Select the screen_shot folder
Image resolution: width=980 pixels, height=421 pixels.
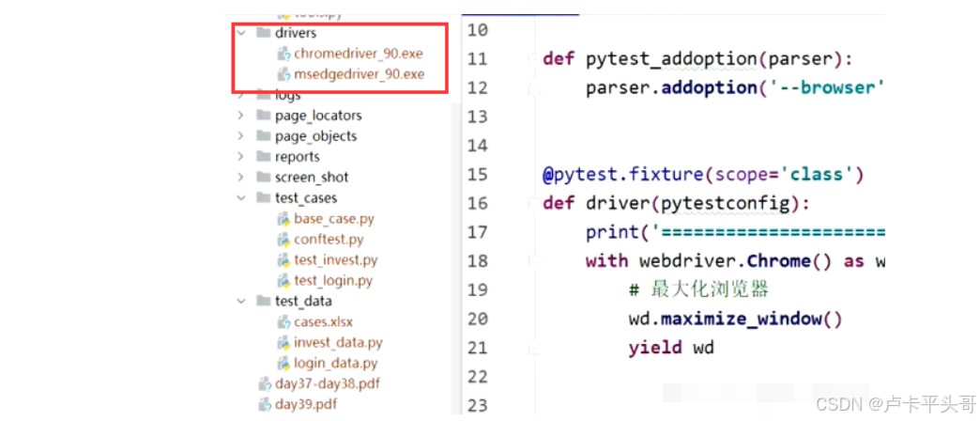pyautogui.click(x=312, y=178)
